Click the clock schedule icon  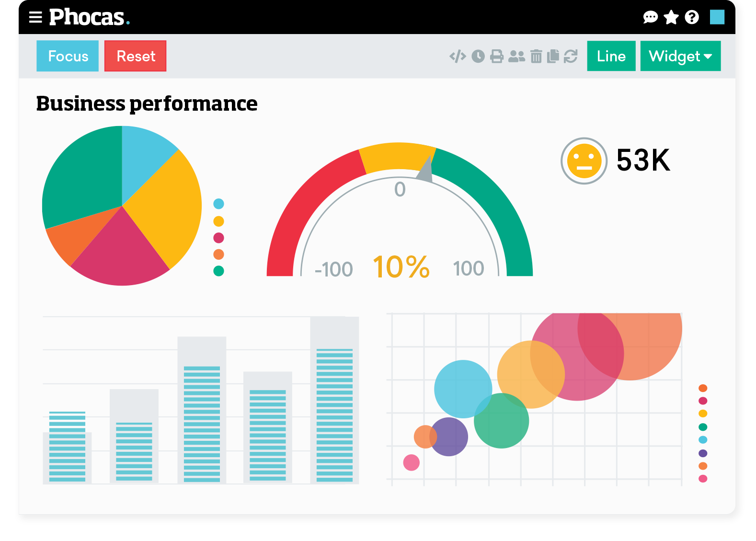[x=478, y=57]
